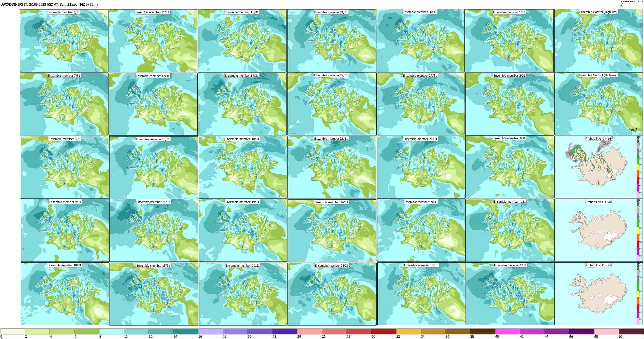View the Ensemble member 25/31 map
644x339 pixels.
(x=332, y=294)
